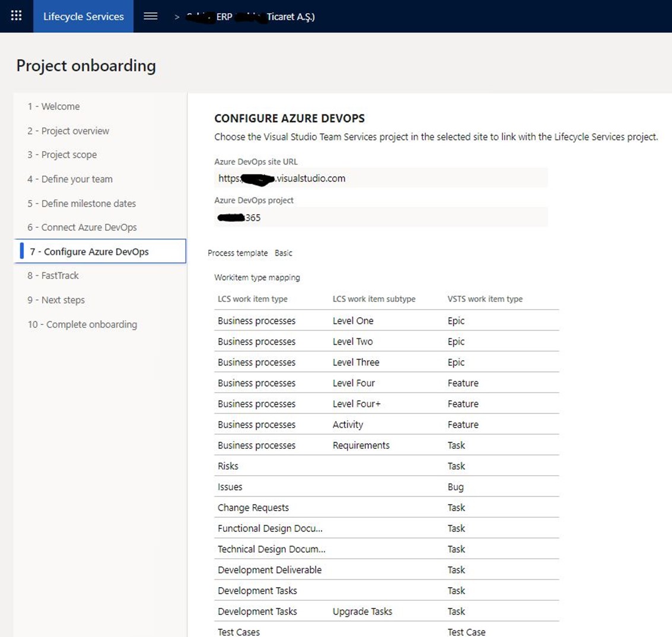Select step 7 - Configure Azure DevOps
The width and height of the screenshot is (672, 637).
tap(100, 251)
